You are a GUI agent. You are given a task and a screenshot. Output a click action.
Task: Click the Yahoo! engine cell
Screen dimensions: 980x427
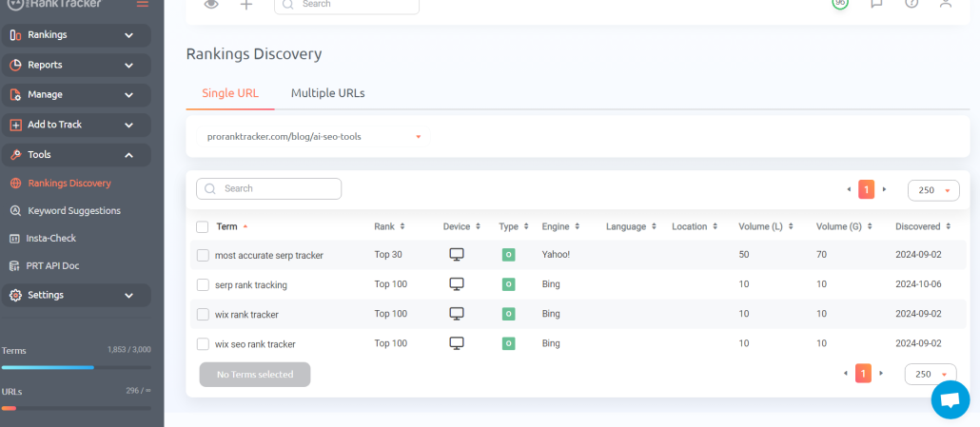point(556,255)
